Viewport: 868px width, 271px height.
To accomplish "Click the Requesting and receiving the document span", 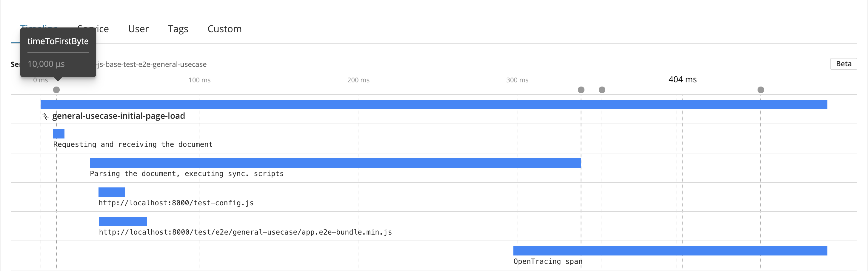I will (x=59, y=133).
